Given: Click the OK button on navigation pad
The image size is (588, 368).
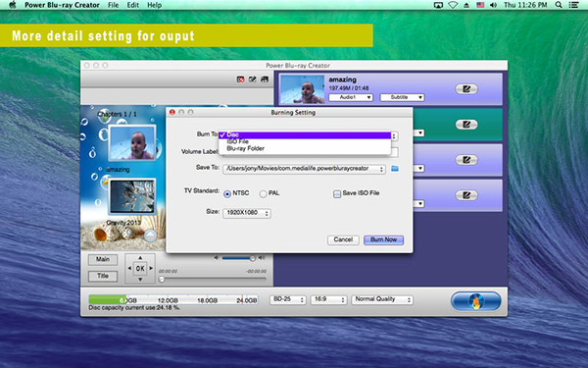Looking at the screenshot, I should pyautogui.click(x=140, y=269).
